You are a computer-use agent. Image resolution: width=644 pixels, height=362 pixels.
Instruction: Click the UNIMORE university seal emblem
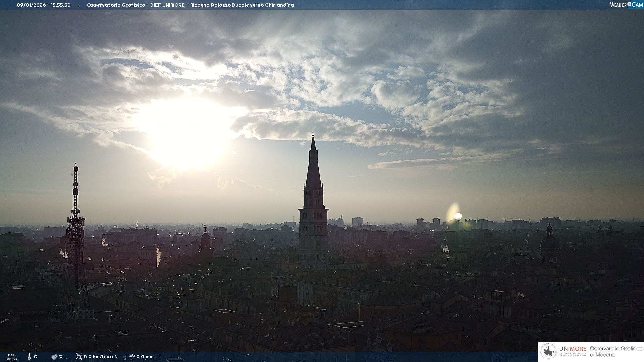click(x=548, y=352)
